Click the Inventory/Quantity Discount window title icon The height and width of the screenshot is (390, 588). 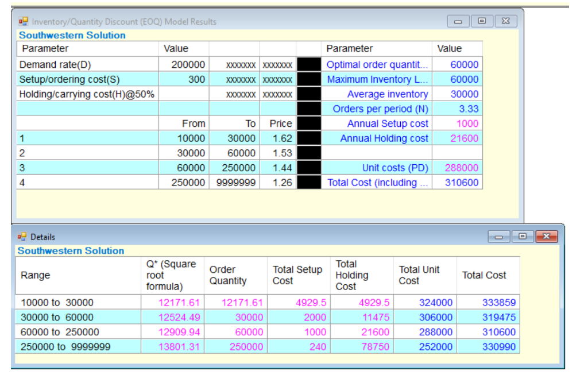24,22
